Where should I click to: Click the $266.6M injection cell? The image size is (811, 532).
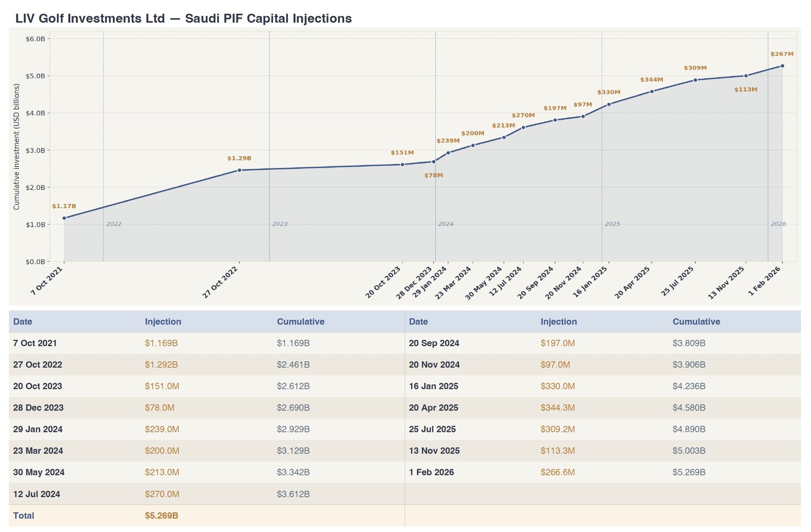[558, 472]
